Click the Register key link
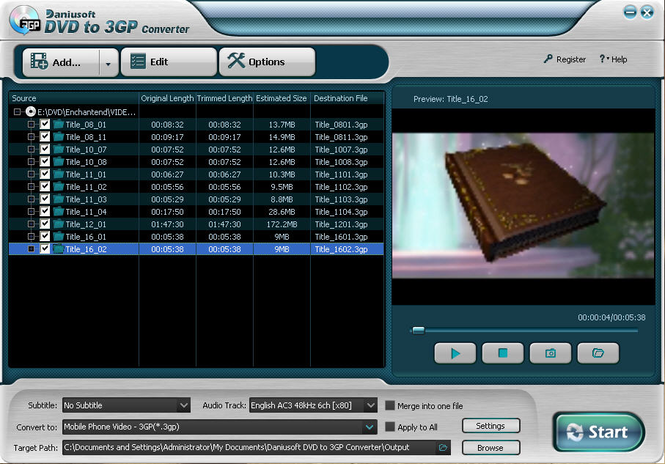The width and height of the screenshot is (665, 464). (564, 59)
